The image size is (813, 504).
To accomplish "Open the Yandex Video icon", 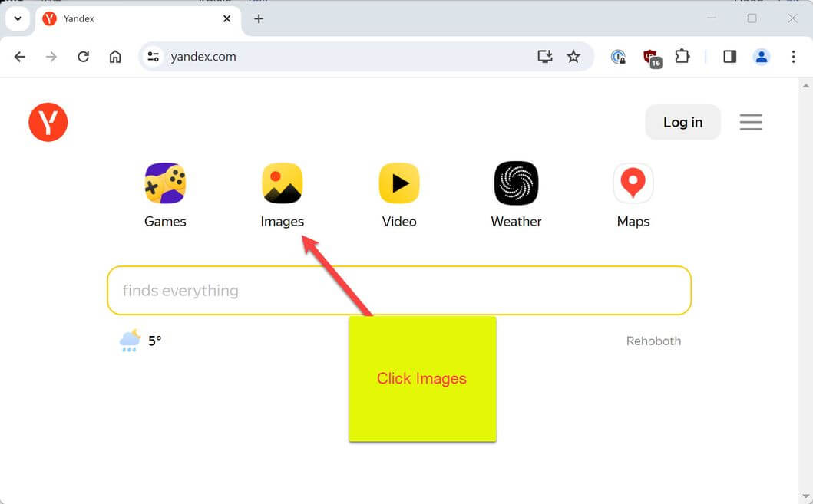I will 399,183.
